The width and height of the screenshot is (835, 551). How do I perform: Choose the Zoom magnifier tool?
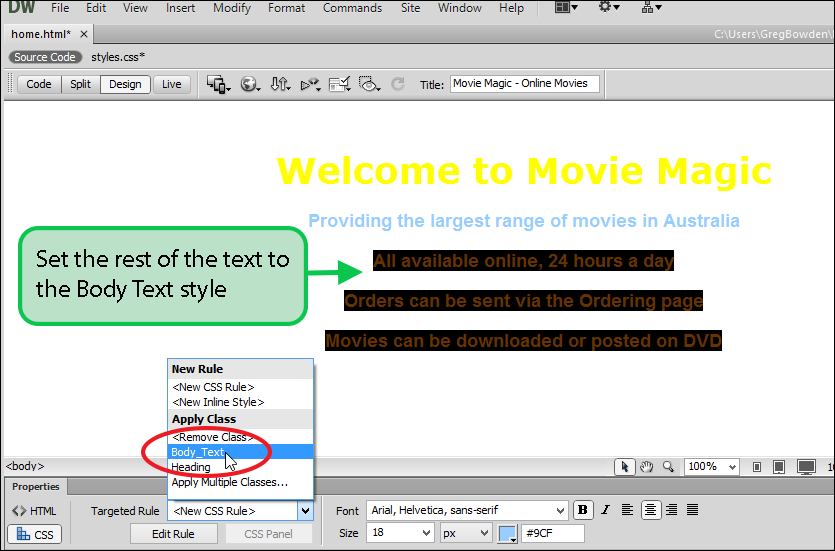click(668, 467)
